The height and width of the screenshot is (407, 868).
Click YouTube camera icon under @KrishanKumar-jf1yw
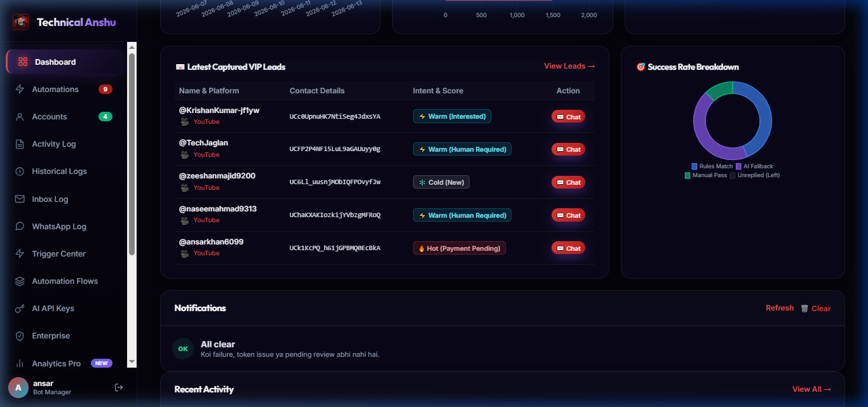184,122
